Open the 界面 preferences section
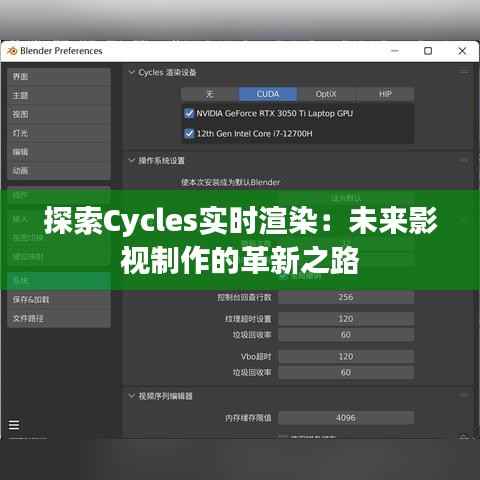The width and height of the screenshot is (480, 480). (x=59, y=77)
